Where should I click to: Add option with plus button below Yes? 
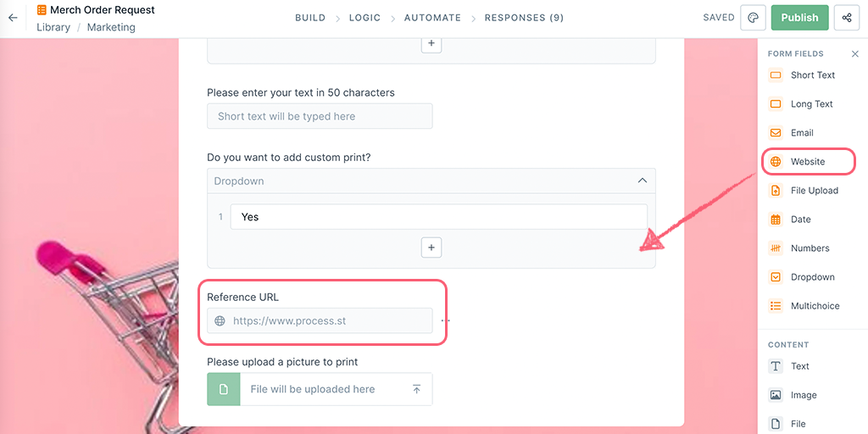(x=431, y=248)
